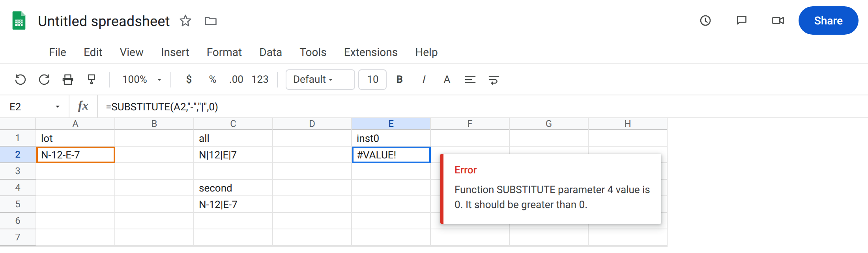868x253 pixels.
Task: Select row 2 header
Action: [18, 154]
